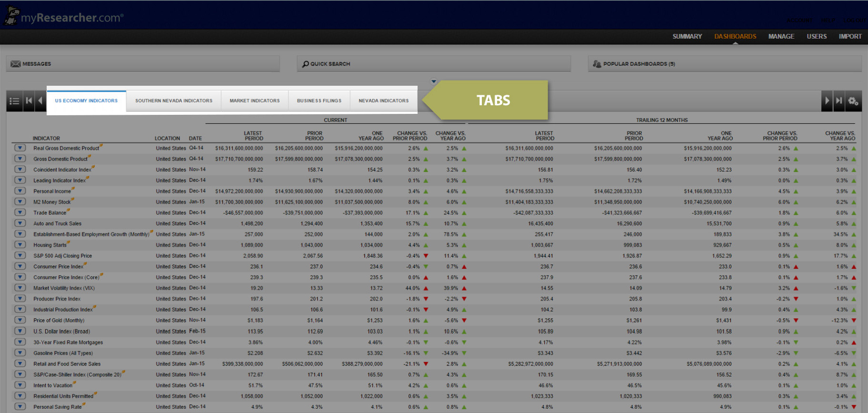Open Popular Dashboards (5) panel bar
Image resolution: width=868 pixels, height=413 pixels.
725,64
